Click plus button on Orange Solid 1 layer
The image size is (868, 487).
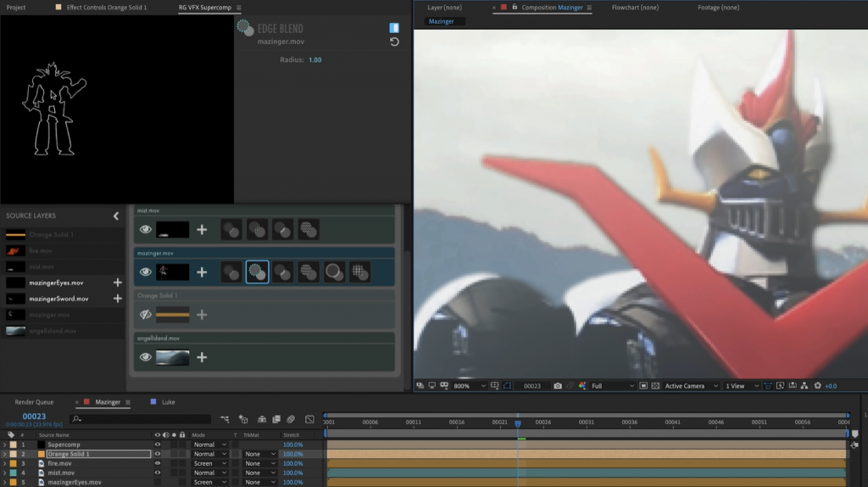point(202,315)
